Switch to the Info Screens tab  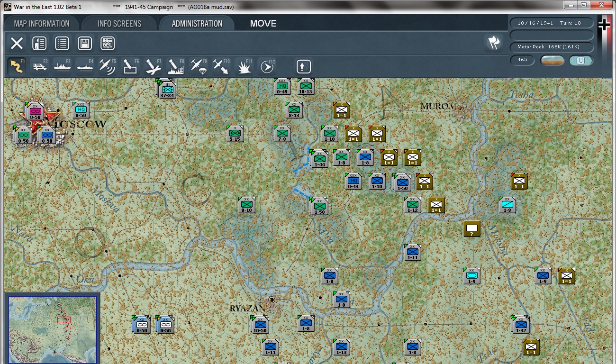pos(119,24)
